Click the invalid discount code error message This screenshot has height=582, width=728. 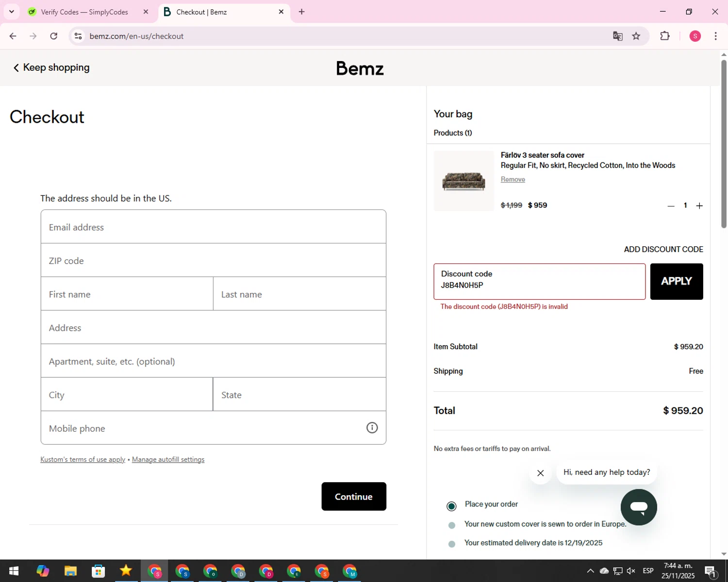(x=504, y=307)
